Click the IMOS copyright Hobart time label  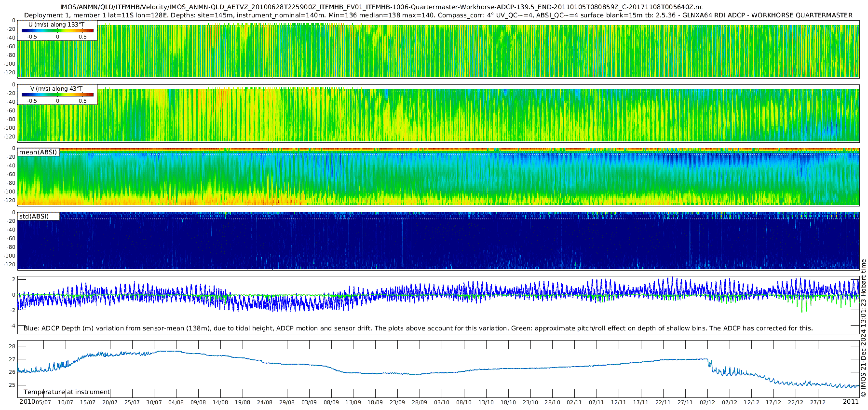(x=863, y=328)
